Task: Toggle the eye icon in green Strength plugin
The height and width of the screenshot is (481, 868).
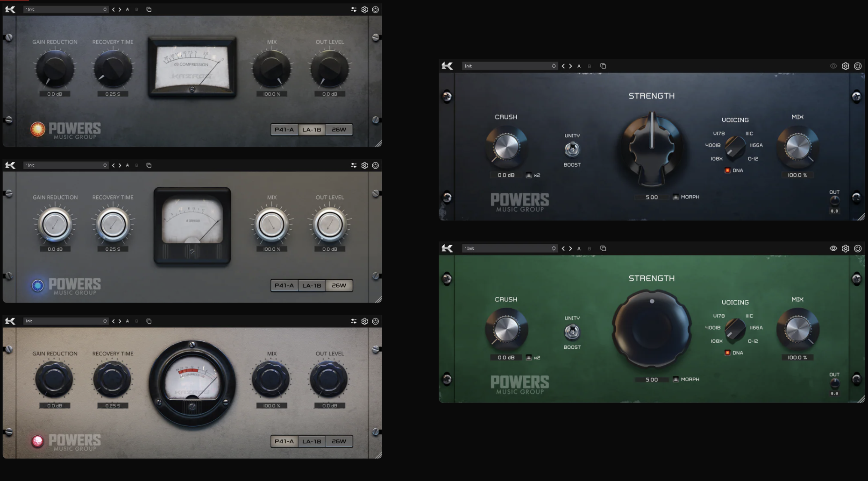Action: tap(833, 248)
